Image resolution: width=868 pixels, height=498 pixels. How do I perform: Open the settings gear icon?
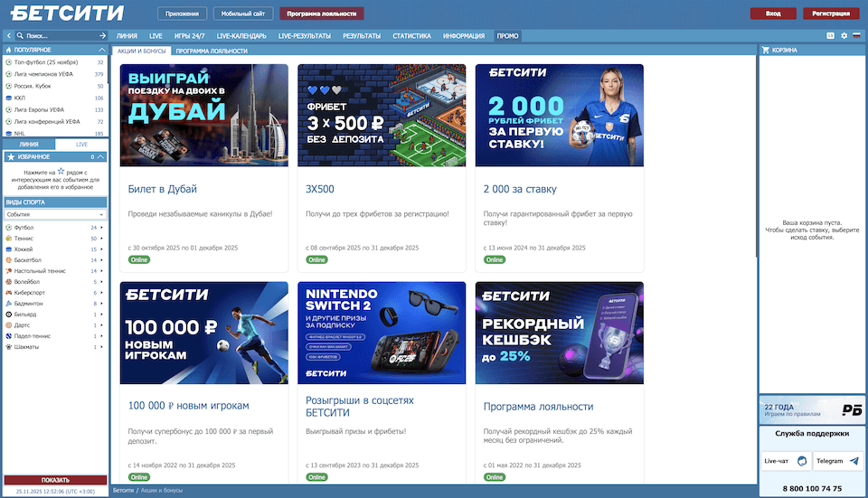844,35
